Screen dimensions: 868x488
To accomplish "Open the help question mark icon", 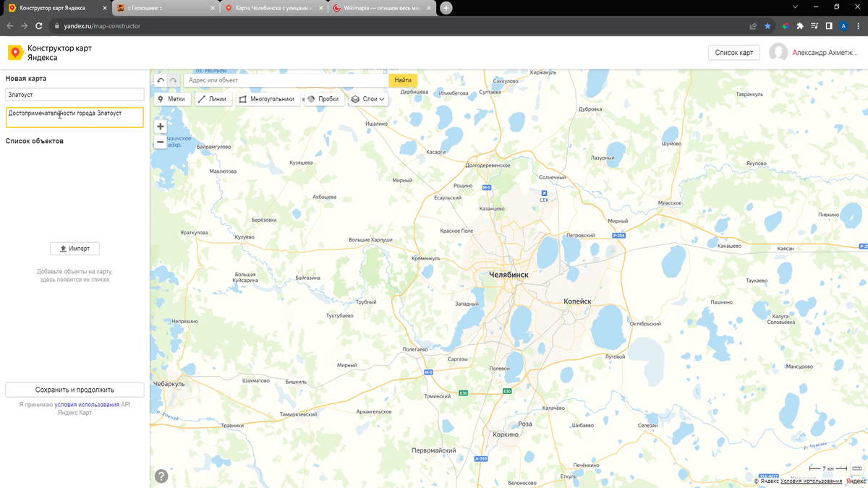I will tap(161, 476).
